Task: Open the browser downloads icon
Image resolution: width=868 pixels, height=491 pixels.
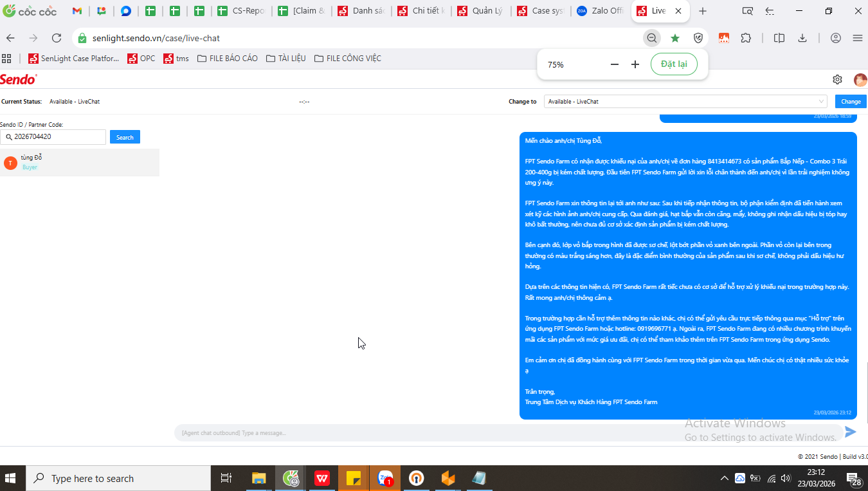Action: (802, 38)
